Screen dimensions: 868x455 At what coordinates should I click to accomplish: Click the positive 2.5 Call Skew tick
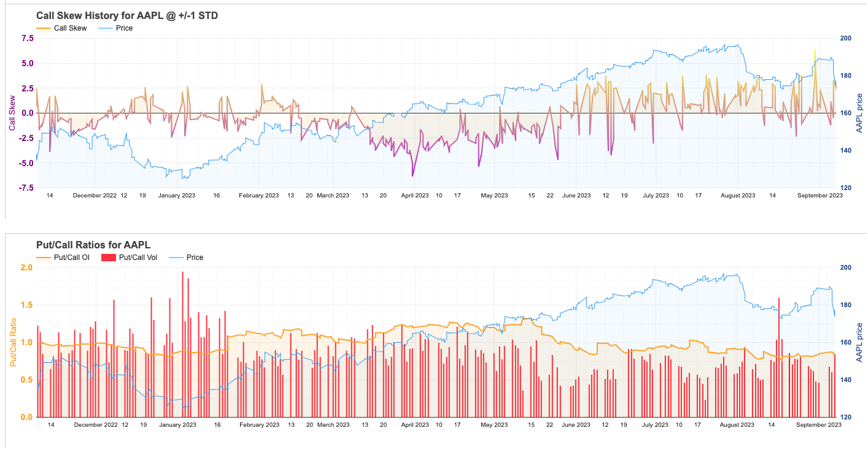27,88
